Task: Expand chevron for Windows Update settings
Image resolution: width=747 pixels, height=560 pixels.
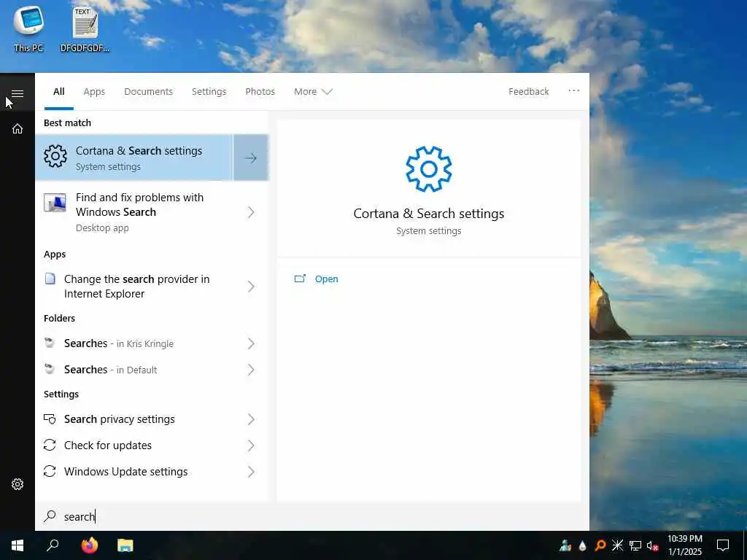Action: coord(251,472)
